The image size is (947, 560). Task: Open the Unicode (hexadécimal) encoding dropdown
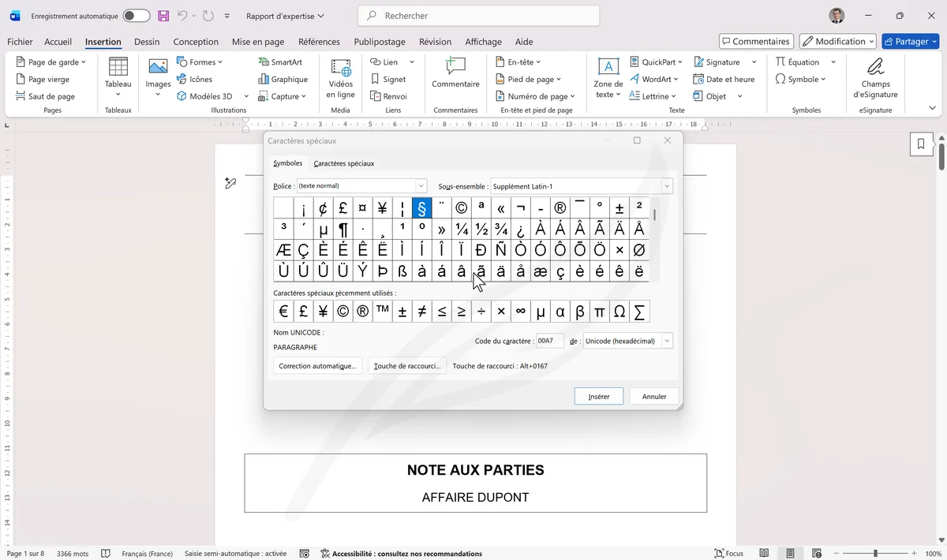point(665,340)
